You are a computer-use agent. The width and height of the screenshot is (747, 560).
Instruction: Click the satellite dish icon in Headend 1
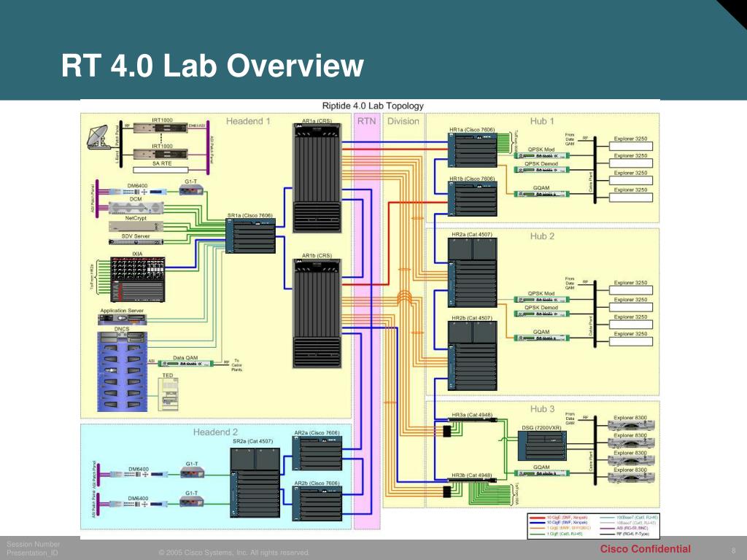(98, 136)
